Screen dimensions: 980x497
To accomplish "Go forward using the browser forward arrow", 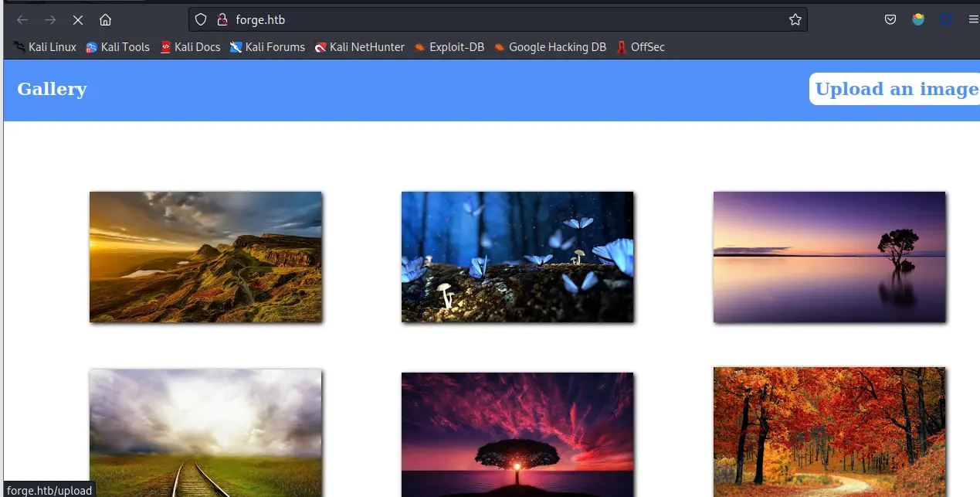I will (50, 20).
